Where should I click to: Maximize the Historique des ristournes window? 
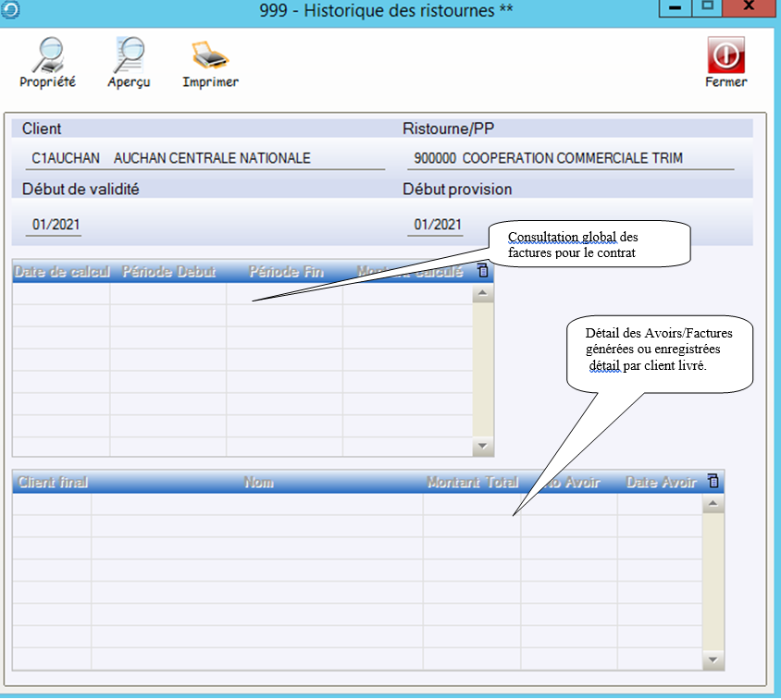(709, 7)
